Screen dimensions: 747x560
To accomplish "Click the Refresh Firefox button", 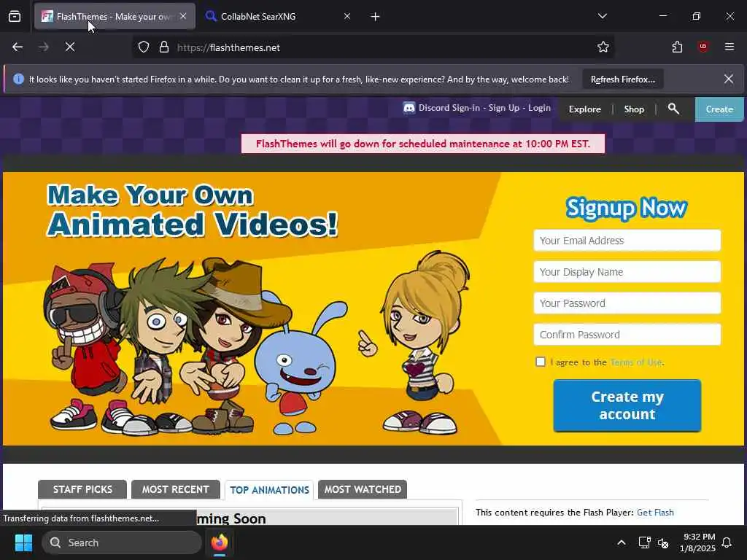I will (623, 79).
